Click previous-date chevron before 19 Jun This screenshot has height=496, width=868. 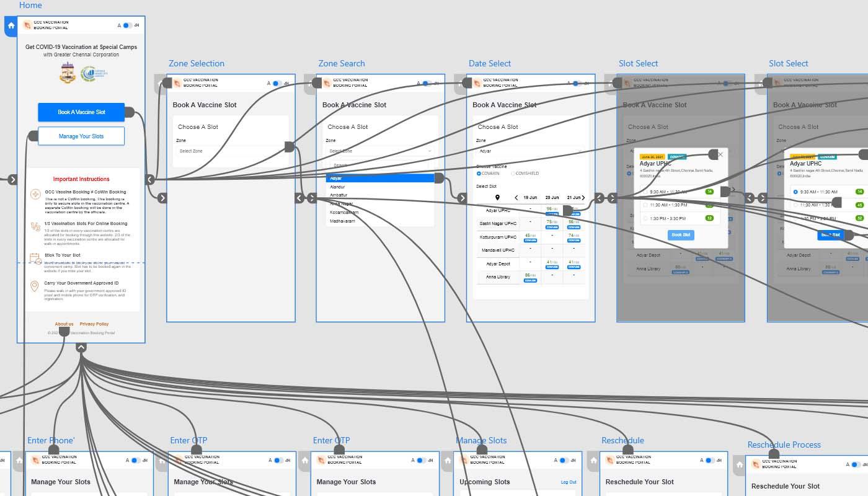[x=516, y=198]
